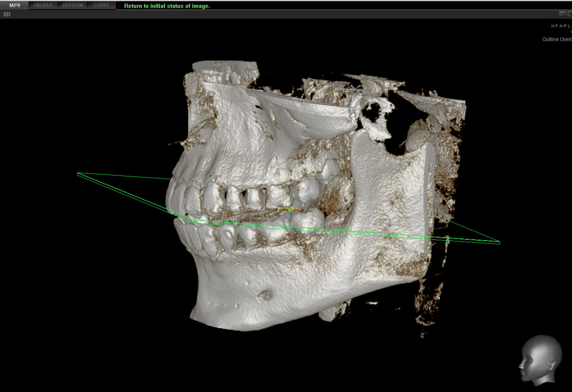Click the toolbar grip handle beside CURVE
This screenshot has width=572, height=392.
coord(119,6)
